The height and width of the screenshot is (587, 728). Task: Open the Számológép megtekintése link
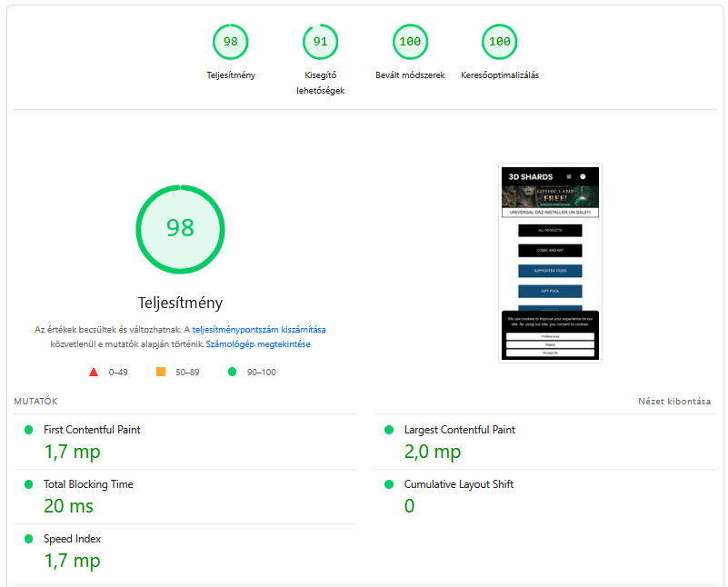click(258, 344)
